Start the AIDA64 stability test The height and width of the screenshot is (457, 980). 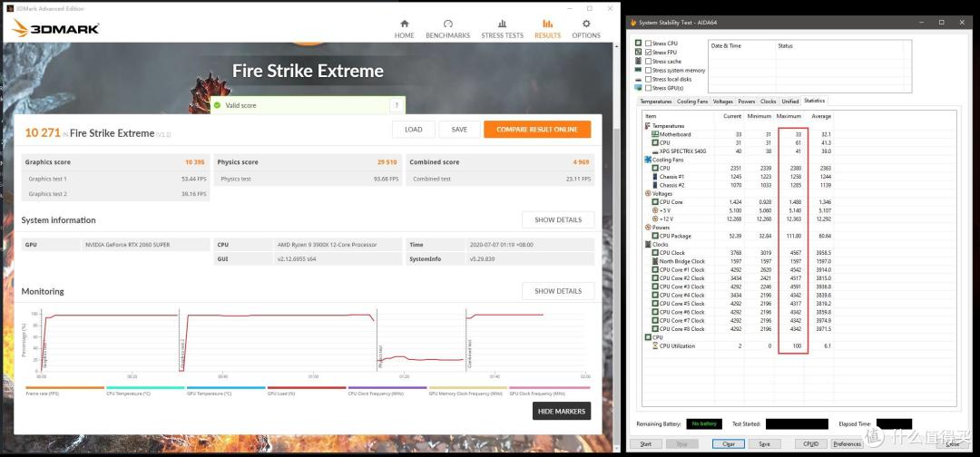pos(646,444)
